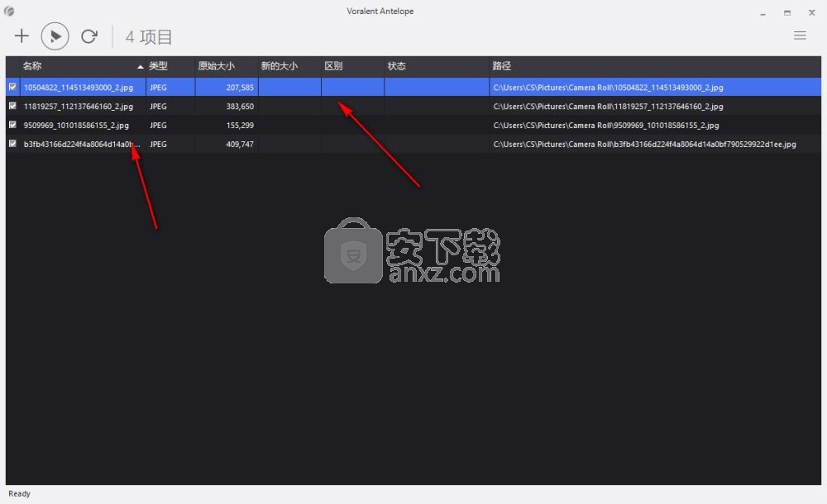Click path ending 10504822_114513493000_2.jpg
Screen dimensions: 827x504
608,88
